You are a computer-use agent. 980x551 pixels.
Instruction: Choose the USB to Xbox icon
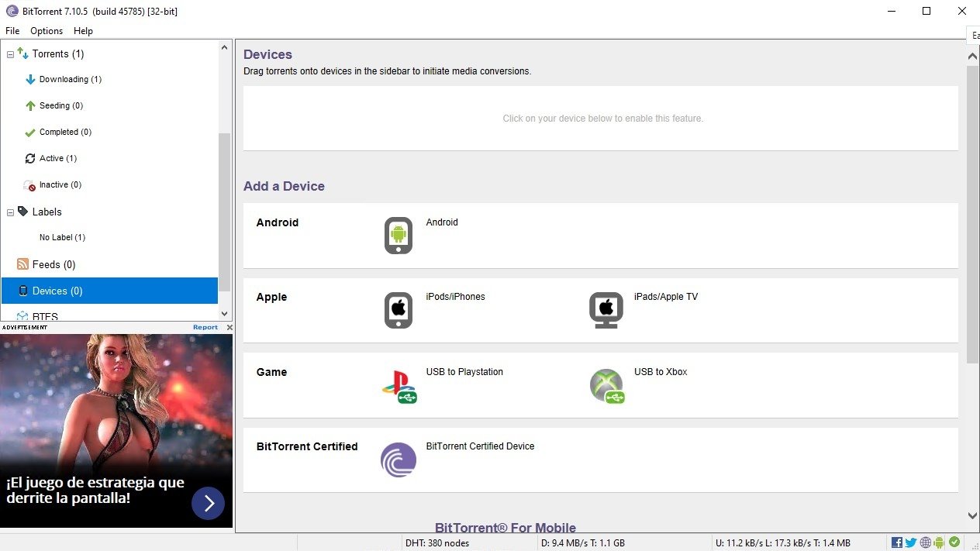(607, 385)
